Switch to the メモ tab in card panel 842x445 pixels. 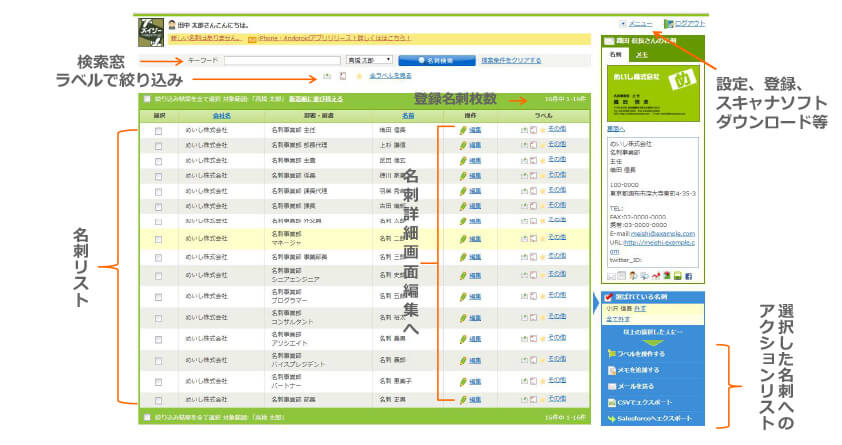[x=641, y=54]
